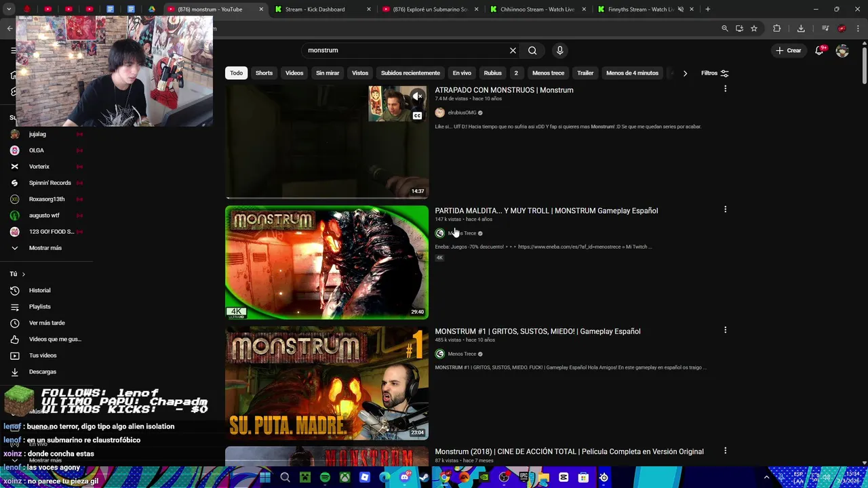
Task: Open 123 GO! FOOD subscription
Action: click(46, 232)
